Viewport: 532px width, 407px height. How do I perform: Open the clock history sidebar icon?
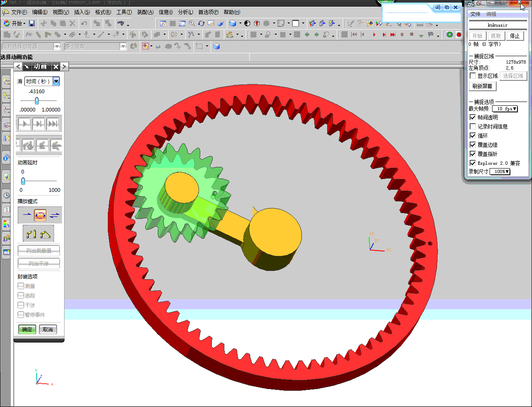point(6,195)
